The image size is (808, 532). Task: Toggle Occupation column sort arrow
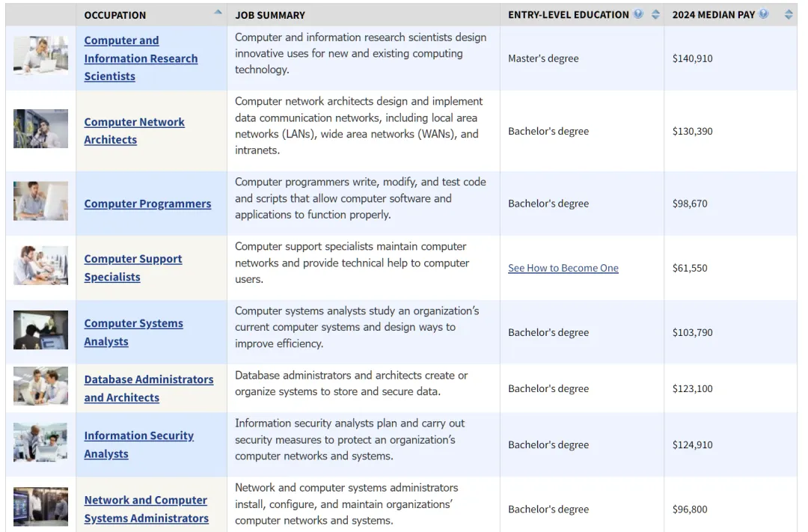(x=218, y=12)
